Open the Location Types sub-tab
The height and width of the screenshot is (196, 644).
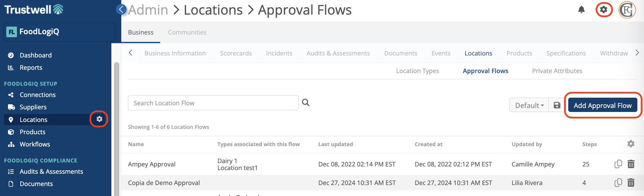click(x=417, y=71)
